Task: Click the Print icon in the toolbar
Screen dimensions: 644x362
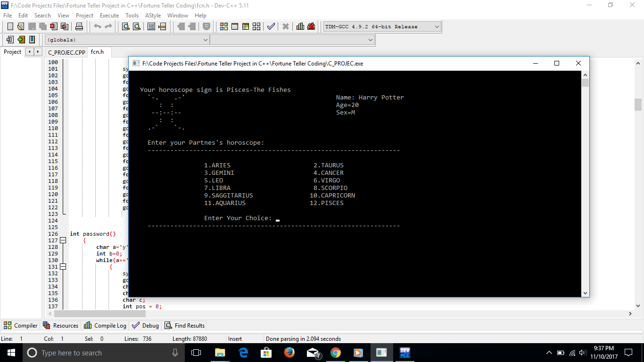Action: (79, 26)
